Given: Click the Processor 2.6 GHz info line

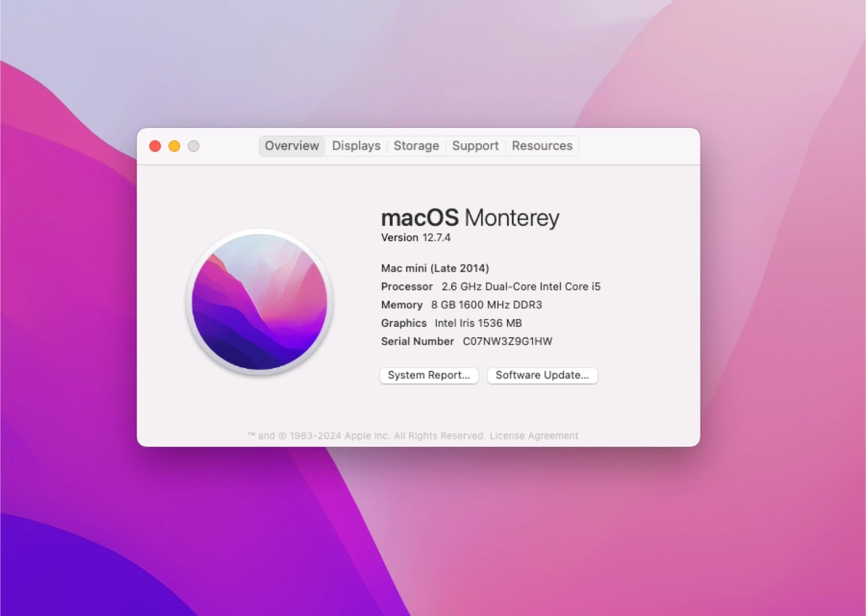Looking at the screenshot, I should (x=490, y=287).
